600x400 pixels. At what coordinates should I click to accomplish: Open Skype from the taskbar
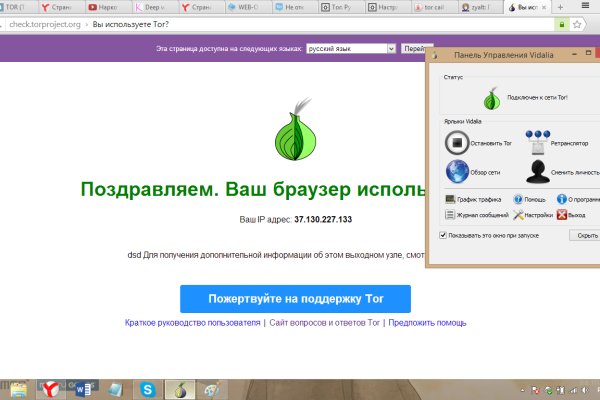click(148, 389)
